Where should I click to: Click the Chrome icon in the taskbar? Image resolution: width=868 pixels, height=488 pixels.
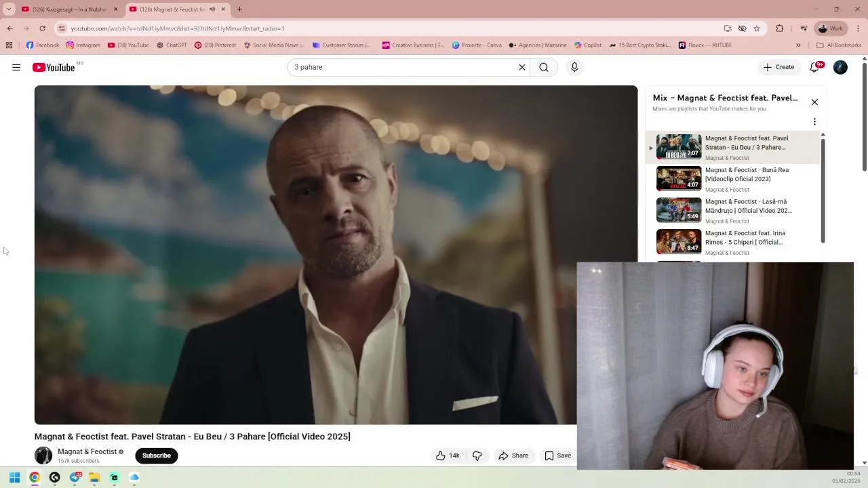pyautogui.click(x=35, y=477)
